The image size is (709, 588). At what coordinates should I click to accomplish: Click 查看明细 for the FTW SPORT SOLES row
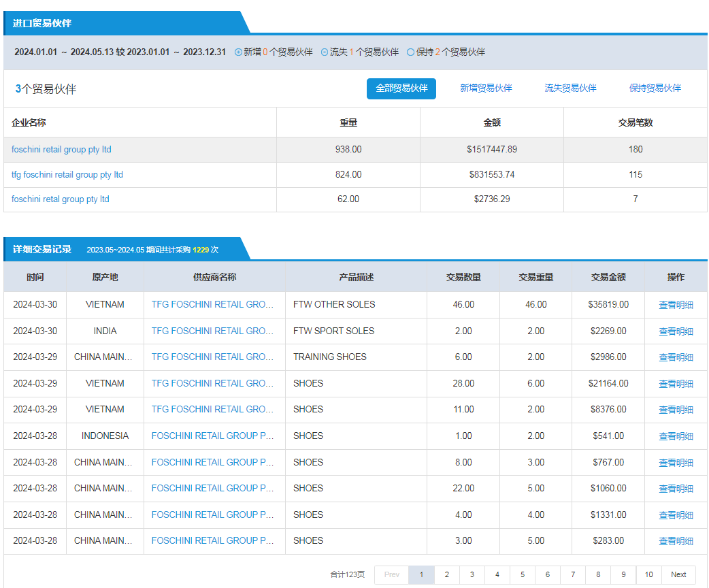pyautogui.click(x=676, y=331)
